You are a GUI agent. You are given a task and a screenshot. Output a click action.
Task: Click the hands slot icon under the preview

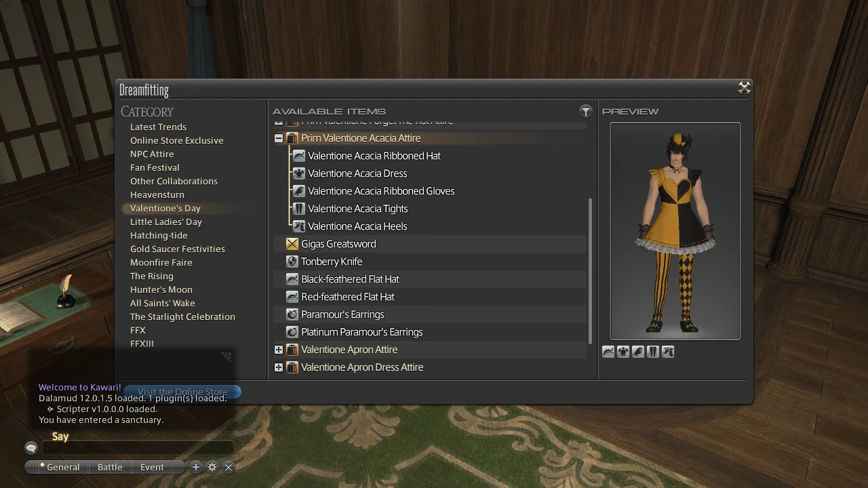click(x=638, y=352)
